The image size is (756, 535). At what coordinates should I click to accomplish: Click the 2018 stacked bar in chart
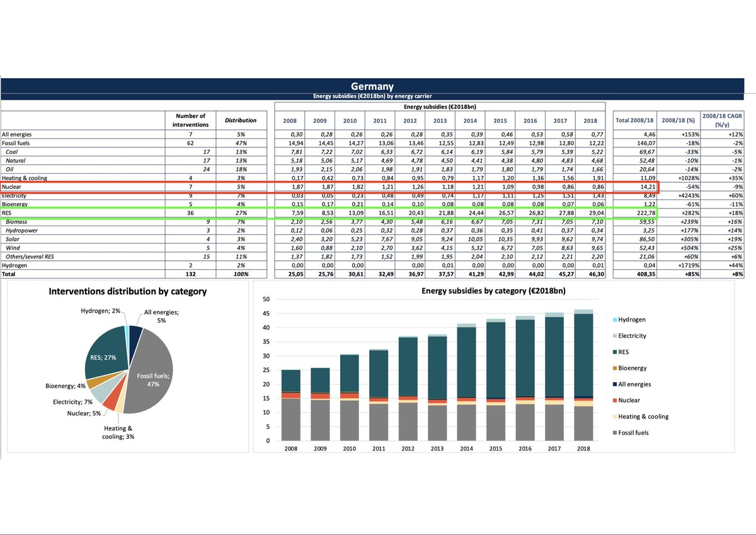pos(584,375)
